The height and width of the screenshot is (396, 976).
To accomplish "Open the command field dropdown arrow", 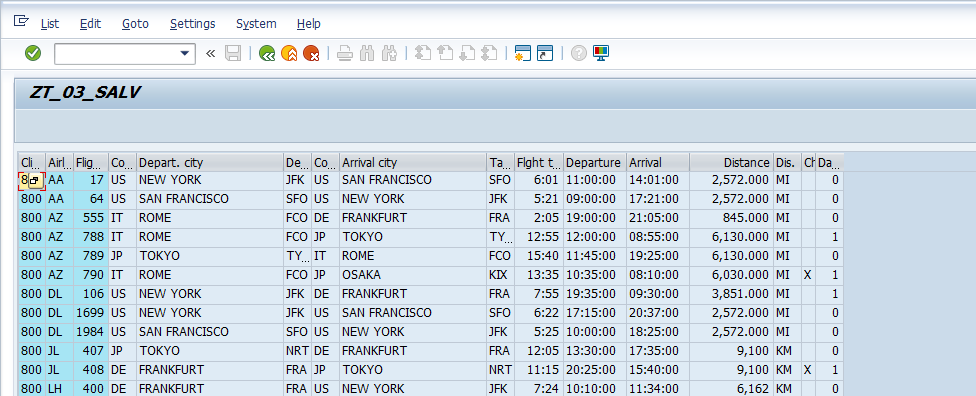I will click(185, 54).
